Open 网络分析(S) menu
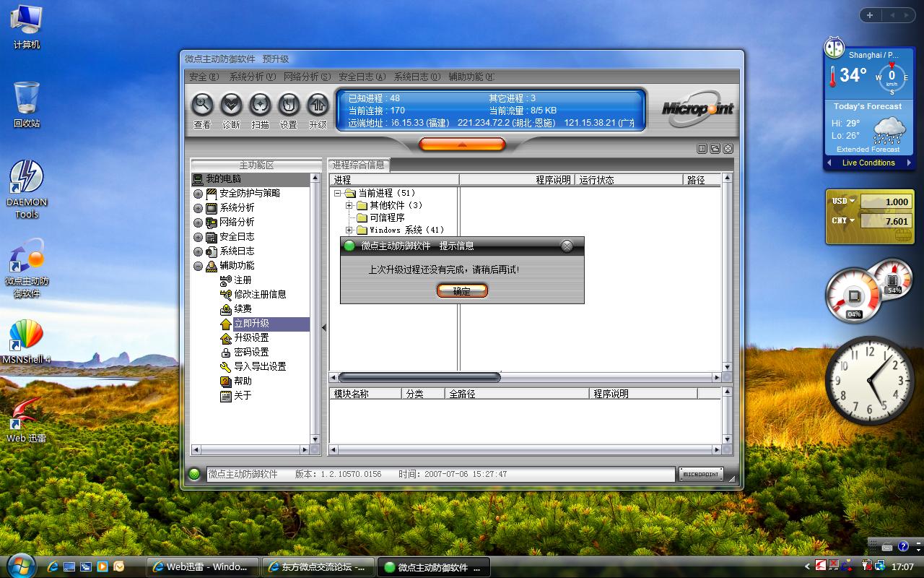The image size is (924, 578). pyautogui.click(x=308, y=77)
